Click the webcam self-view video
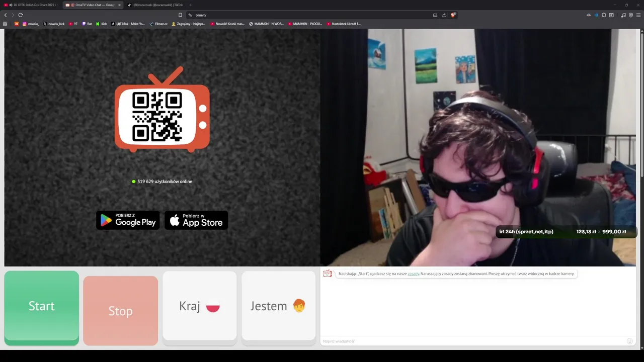The image size is (644, 362). coord(478,147)
